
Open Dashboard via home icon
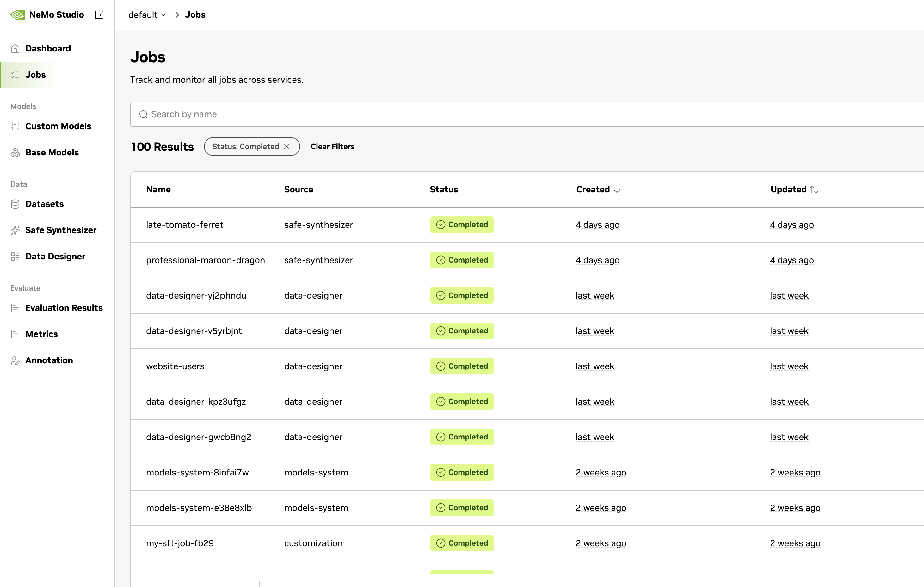15,48
